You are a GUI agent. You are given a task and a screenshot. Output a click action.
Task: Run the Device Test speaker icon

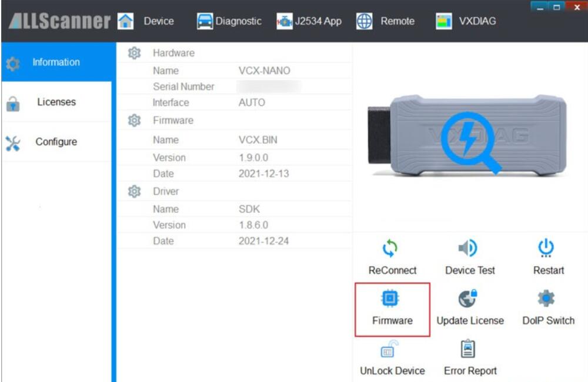pyautogui.click(x=469, y=249)
